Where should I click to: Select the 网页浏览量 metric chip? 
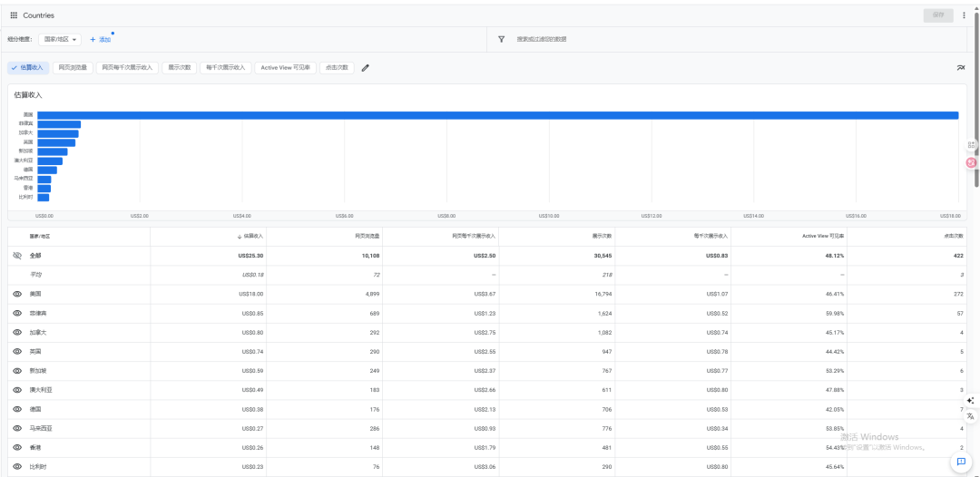point(73,68)
